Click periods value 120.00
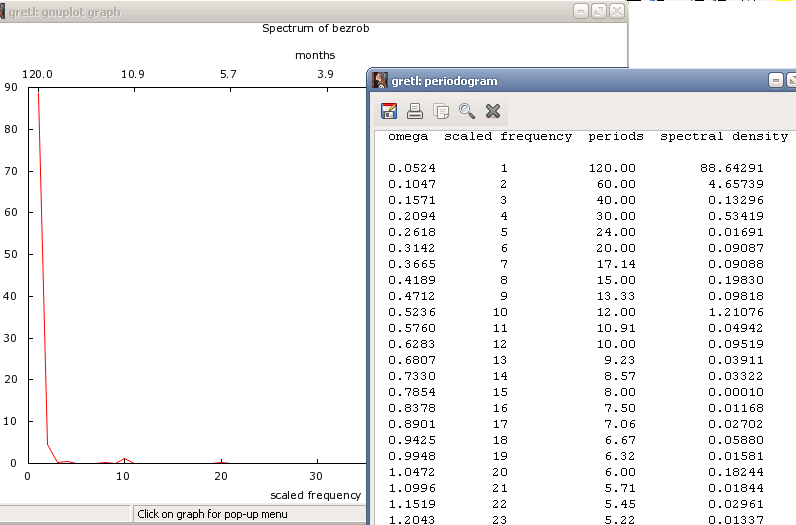 click(x=612, y=168)
